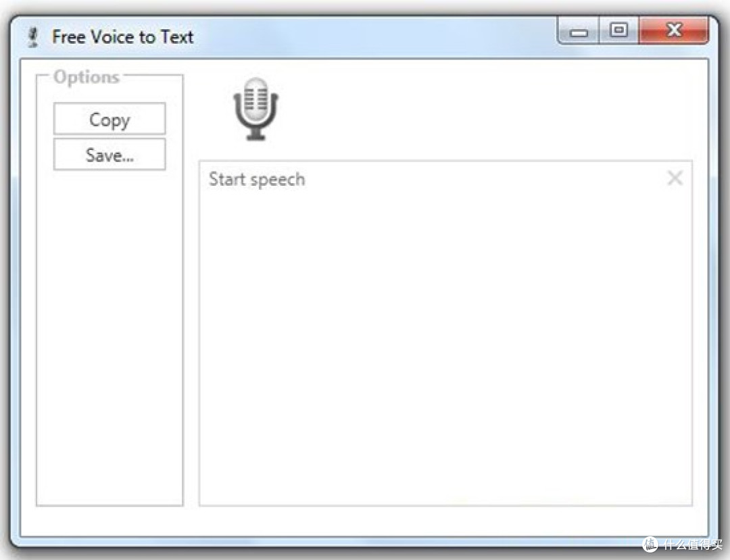Click the large microphone icon to start recording
730x560 pixels.
coord(255,109)
